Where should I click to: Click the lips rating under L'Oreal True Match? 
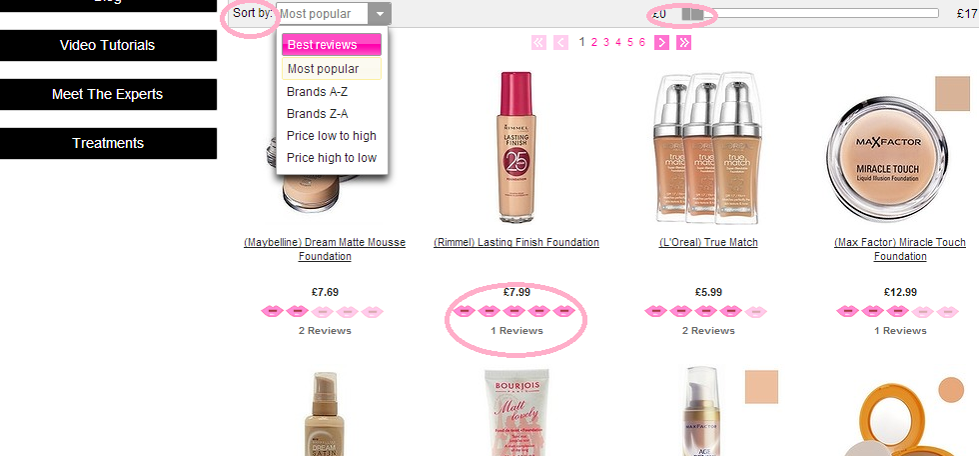705,312
